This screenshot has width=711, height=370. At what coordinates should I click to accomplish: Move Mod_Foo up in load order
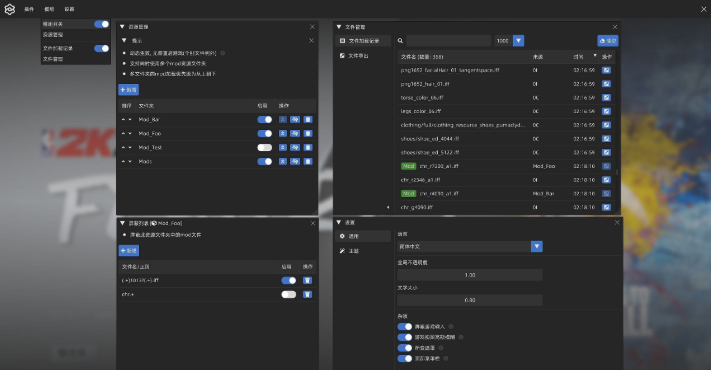pos(123,134)
